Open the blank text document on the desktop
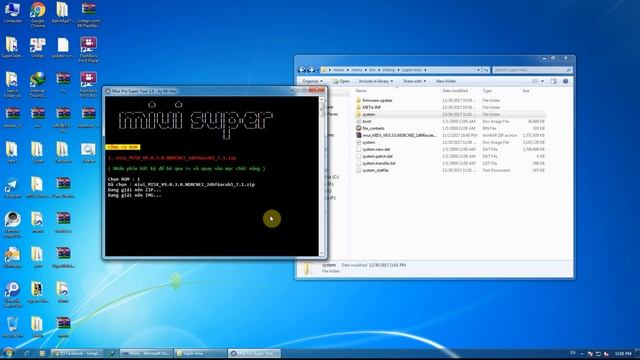The image size is (640, 360). pyautogui.click(x=63, y=47)
